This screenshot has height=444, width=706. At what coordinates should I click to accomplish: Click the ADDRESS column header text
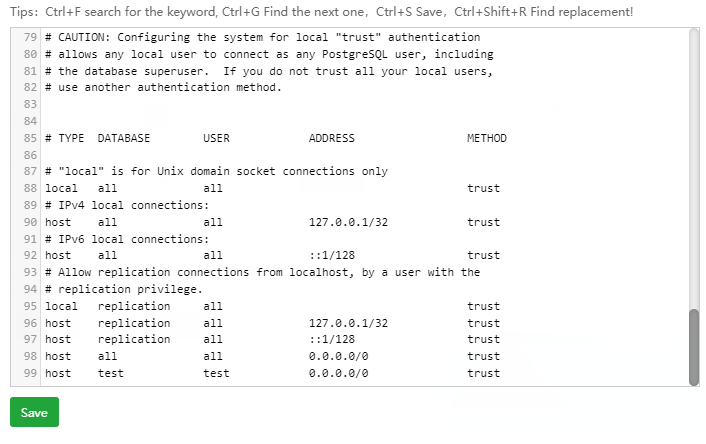332,138
